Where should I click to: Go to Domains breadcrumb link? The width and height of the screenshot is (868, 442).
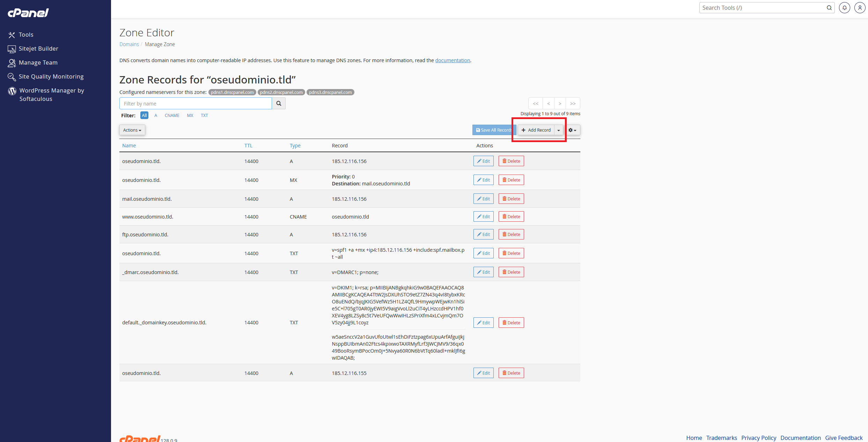(x=129, y=44)
